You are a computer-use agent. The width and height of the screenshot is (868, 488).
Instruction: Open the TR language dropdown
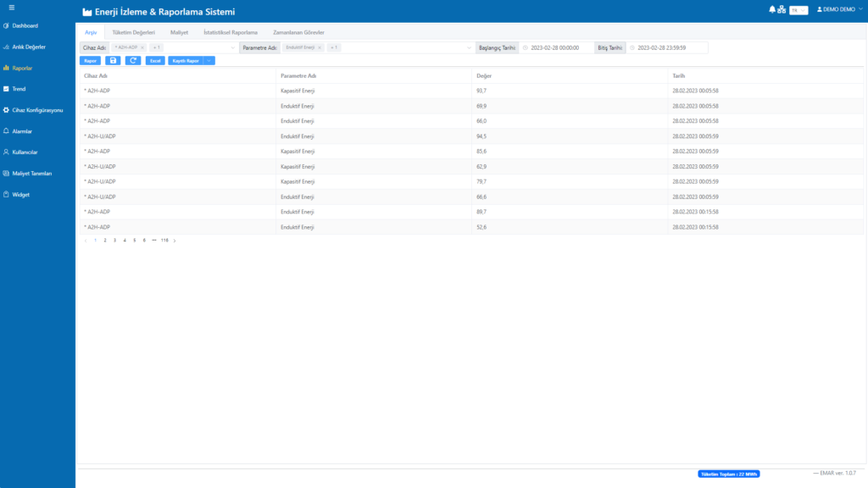[798, 10]
